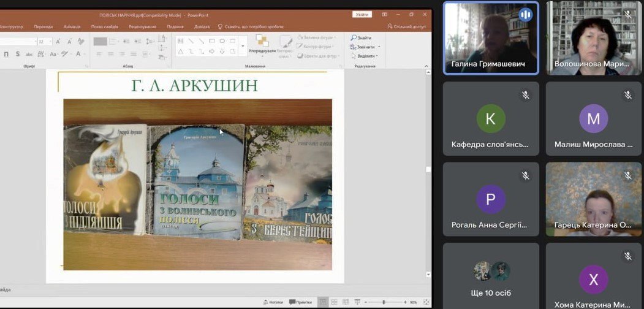Open the font size dropdown showing 32

[50, 42]
